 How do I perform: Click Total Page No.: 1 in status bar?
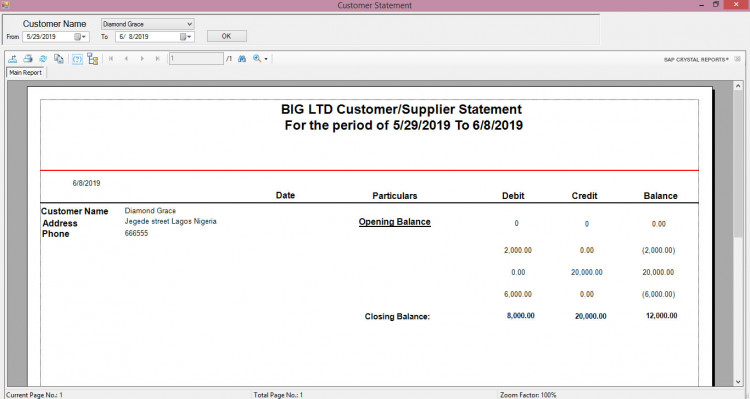tap(278, 395)
